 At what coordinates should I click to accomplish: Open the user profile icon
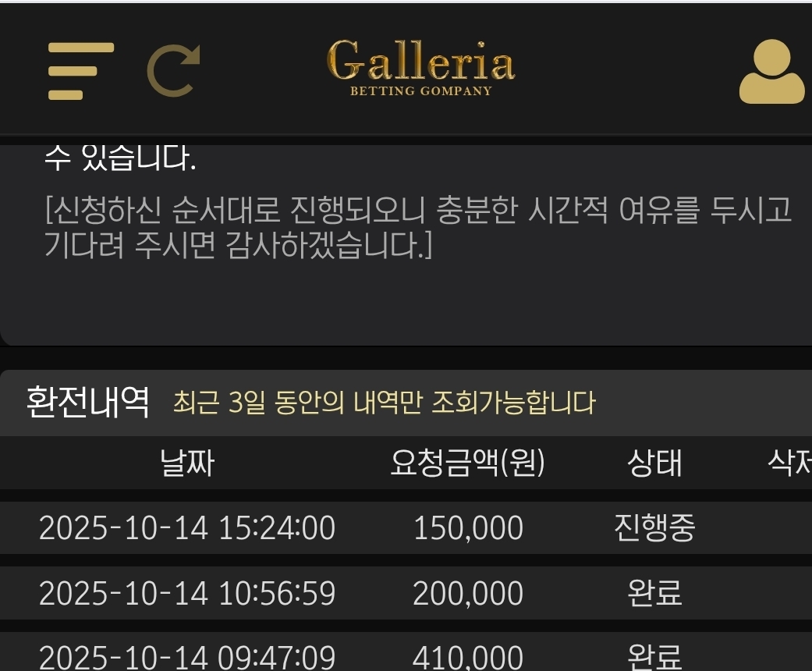pyautogui.click(x=771, y=72)
